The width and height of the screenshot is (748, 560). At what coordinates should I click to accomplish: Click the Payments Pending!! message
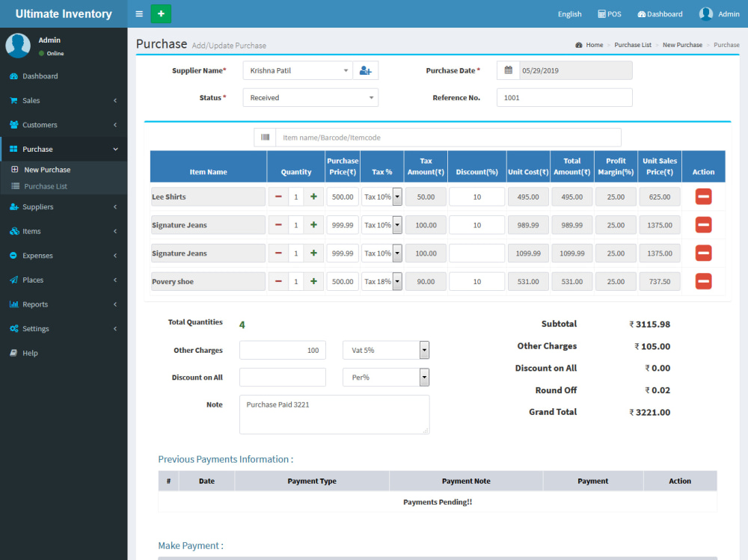pos(438,502)
